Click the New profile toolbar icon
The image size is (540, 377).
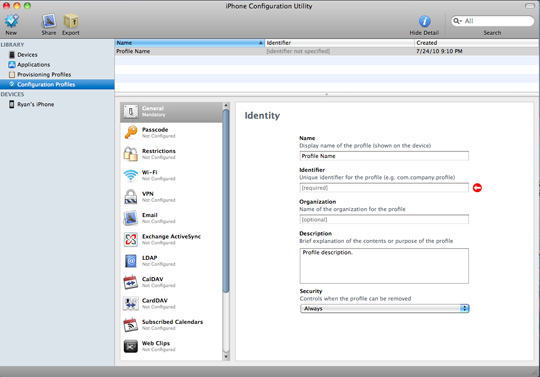pos(11,22)
